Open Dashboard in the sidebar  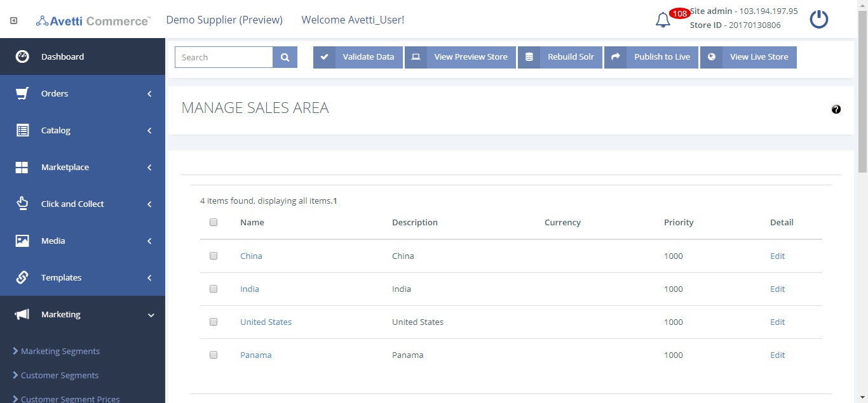[x=83, y=56]
